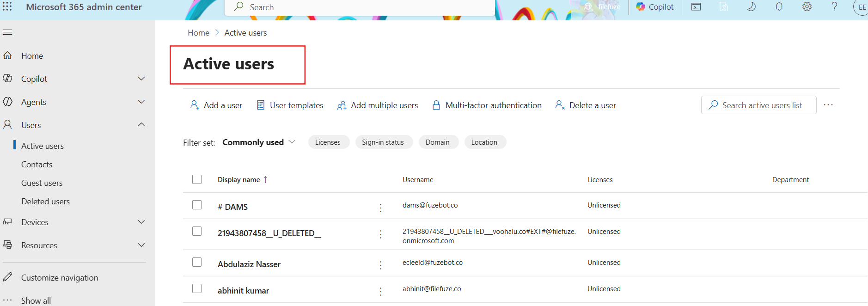
Task: Check the 21943807458__U_DELETED__ row checkbox
Action: [197, 231]
